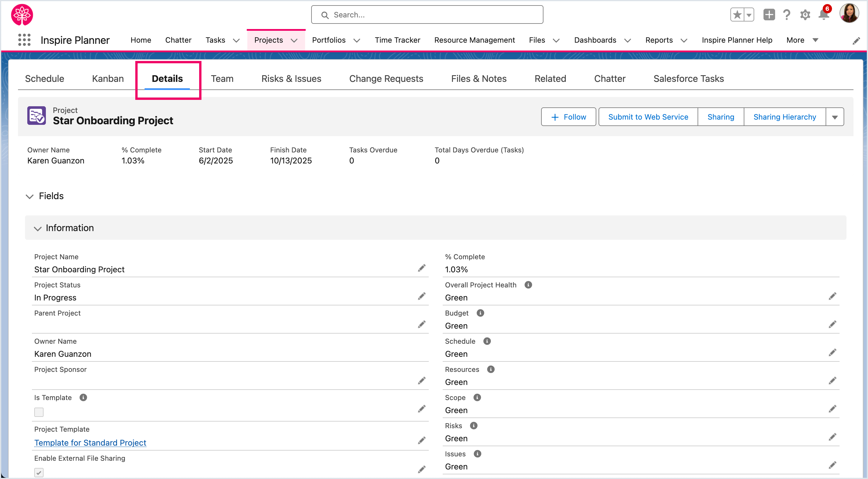Switch to the Kanban tab
The height and width of the screenshot is (479, 868).
coord(108,79)
